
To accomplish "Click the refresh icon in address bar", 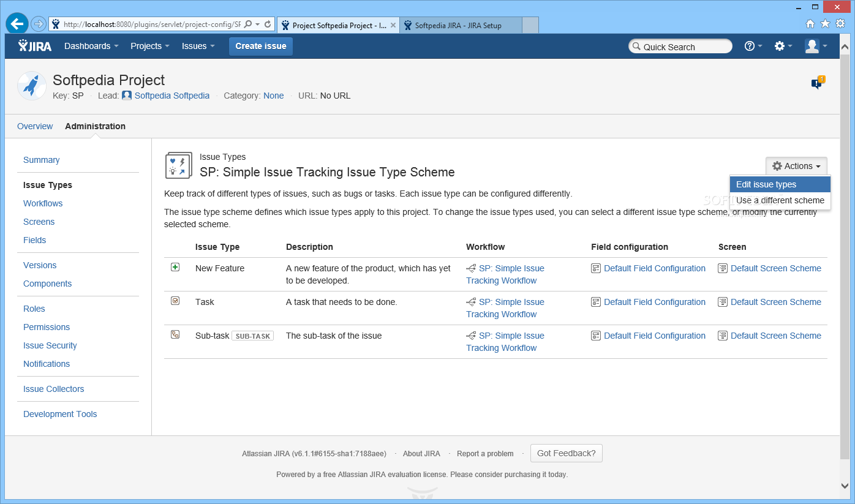I will click(268, 24).
